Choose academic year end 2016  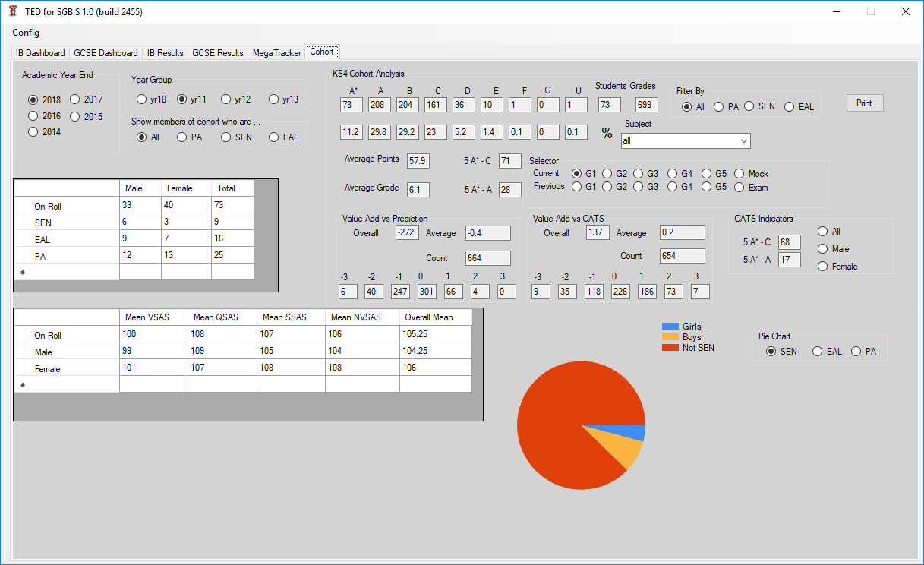pos(45,116)
